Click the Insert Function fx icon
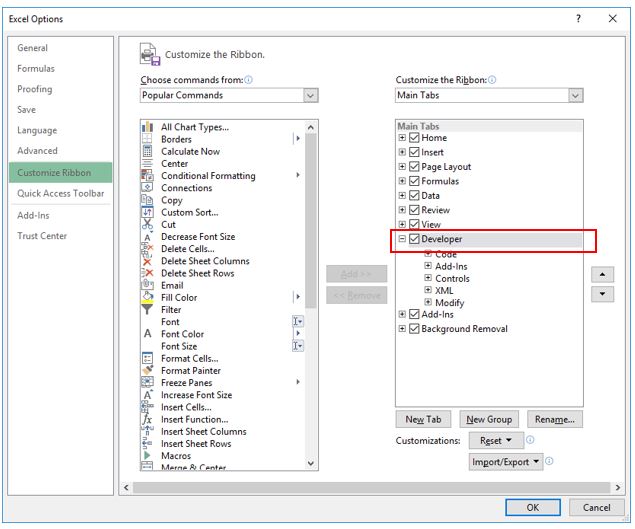The height and width of the screenshot is (529, 635). (x=147, y=419)
